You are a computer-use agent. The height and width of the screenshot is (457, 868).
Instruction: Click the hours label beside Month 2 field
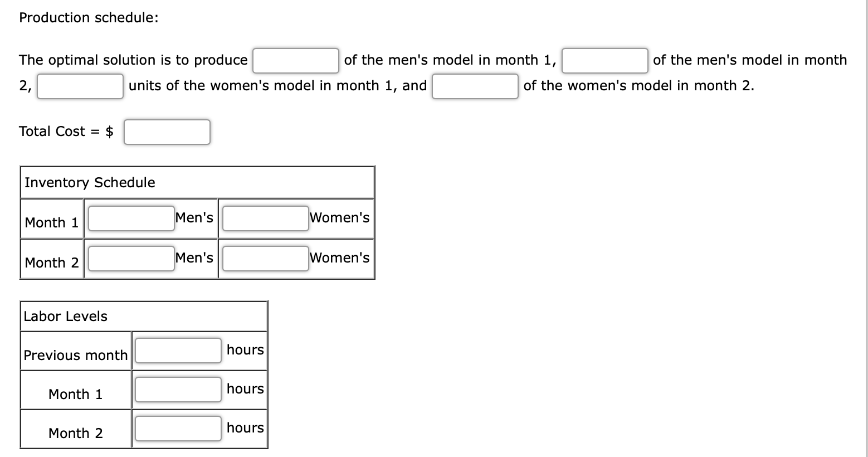(245, 428)
